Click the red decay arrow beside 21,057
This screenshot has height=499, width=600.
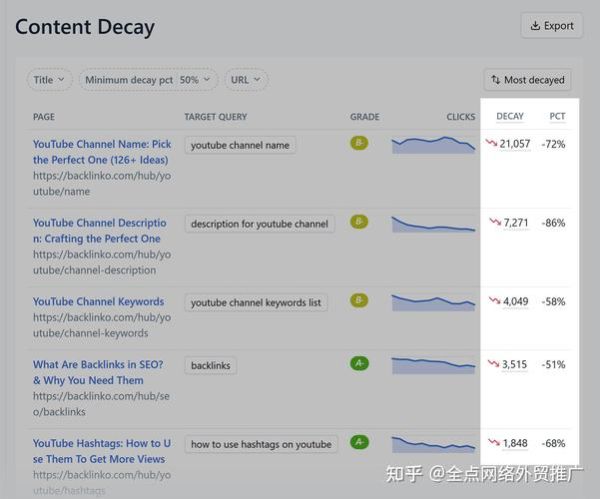pyautogui.click(x=491, y=143)
